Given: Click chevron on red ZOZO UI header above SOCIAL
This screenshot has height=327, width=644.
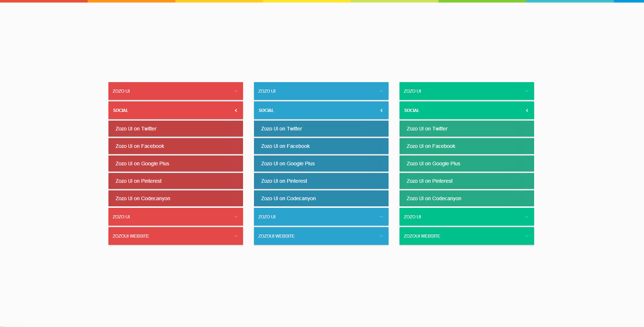Looking at the screenshot, I should (x=236, y=91).
